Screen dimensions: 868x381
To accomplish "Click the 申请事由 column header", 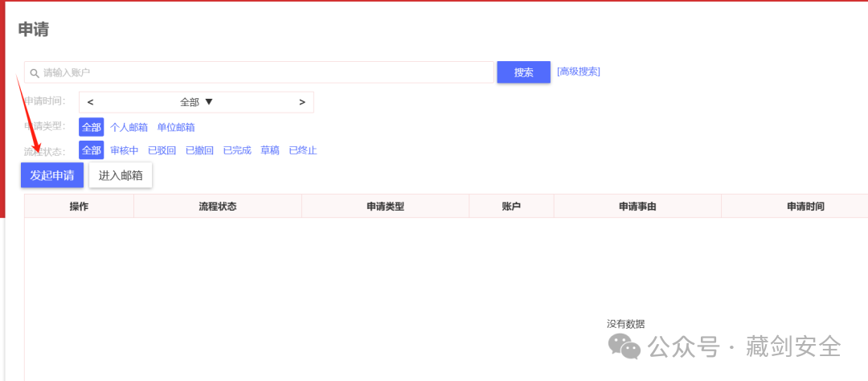I will 637,206.
